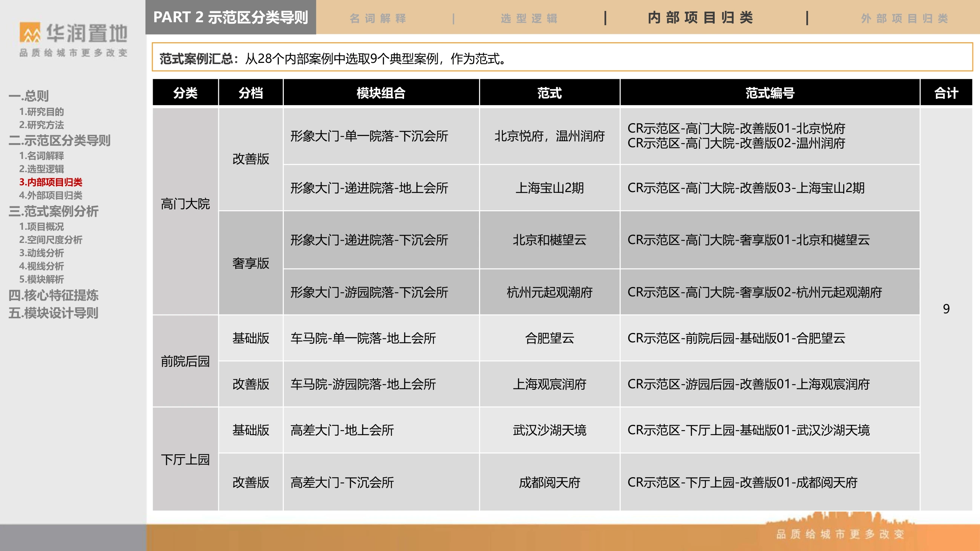Open 2.选型逻辑 in sidebar
980x551 pixels.
tap(41, 169)
